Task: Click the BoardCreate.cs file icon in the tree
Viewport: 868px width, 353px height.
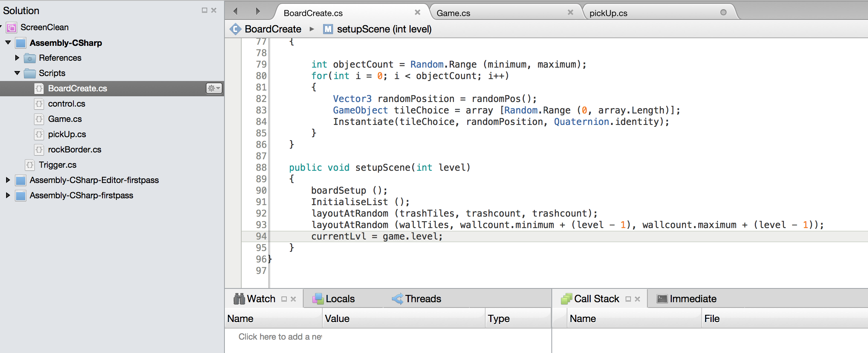Action: (39, 89)
